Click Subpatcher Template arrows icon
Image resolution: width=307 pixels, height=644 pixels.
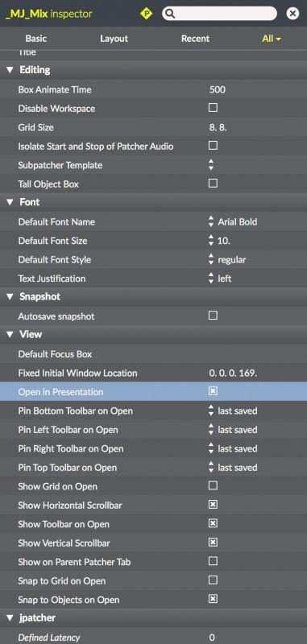tap(211, 165)
